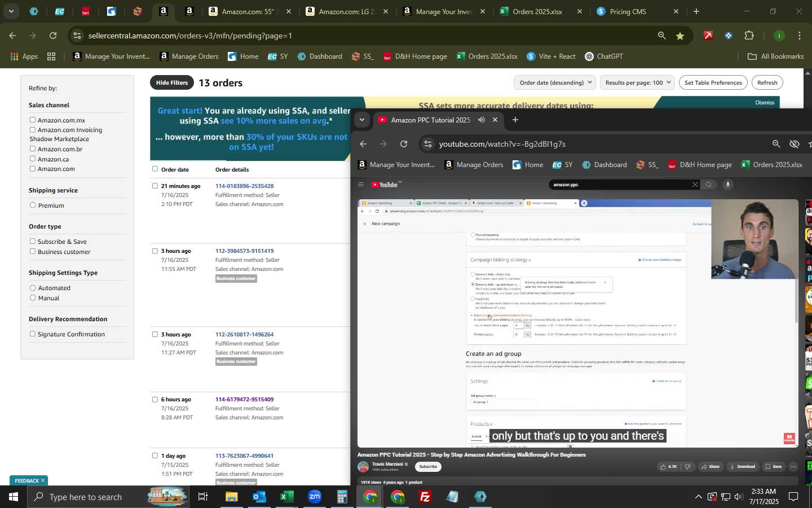812x508 pixels.
Task: Open more actions ellipsis under video
Action: (793, 467)
